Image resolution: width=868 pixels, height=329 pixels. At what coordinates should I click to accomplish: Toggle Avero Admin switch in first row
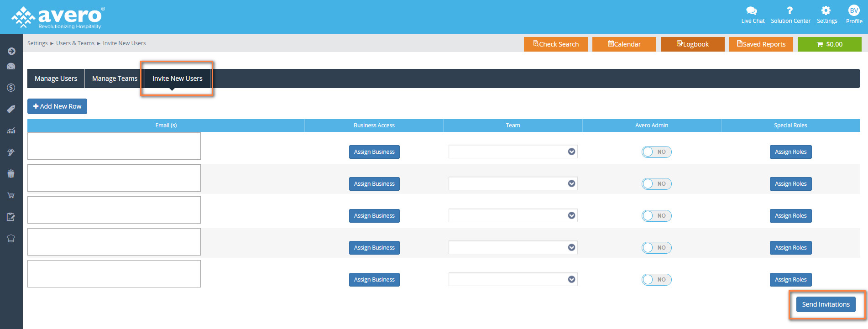pyautogui.click(x=656, y=152)
